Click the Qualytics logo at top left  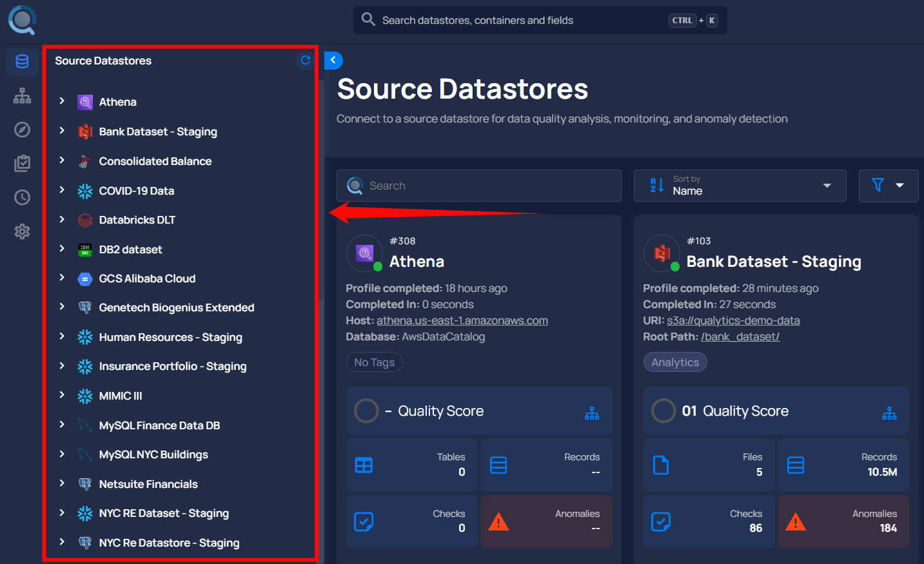coord(22,19)
